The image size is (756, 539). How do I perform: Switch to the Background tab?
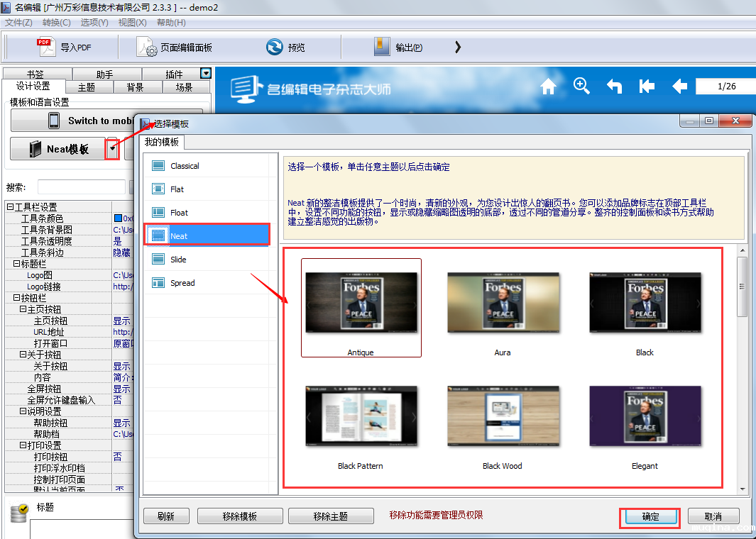point(135,87)
